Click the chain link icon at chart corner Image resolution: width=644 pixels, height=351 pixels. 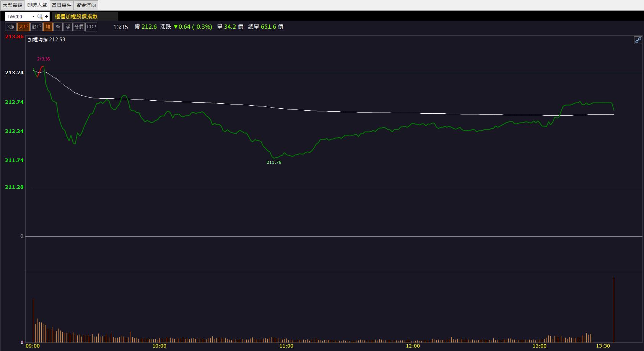click(638, 40)
